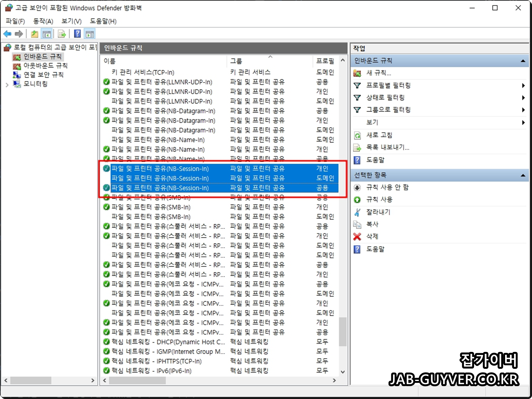This screenshot has width=532, height=399.
Task: Click the green 규칙 사용 enable icon
Action: 357,200
